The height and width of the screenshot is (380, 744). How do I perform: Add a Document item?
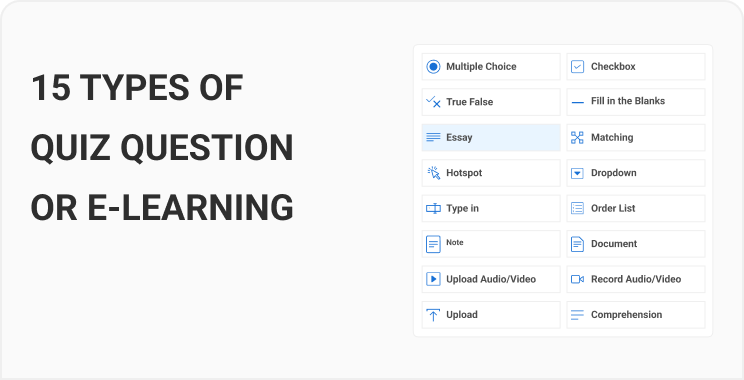(636, 244)
